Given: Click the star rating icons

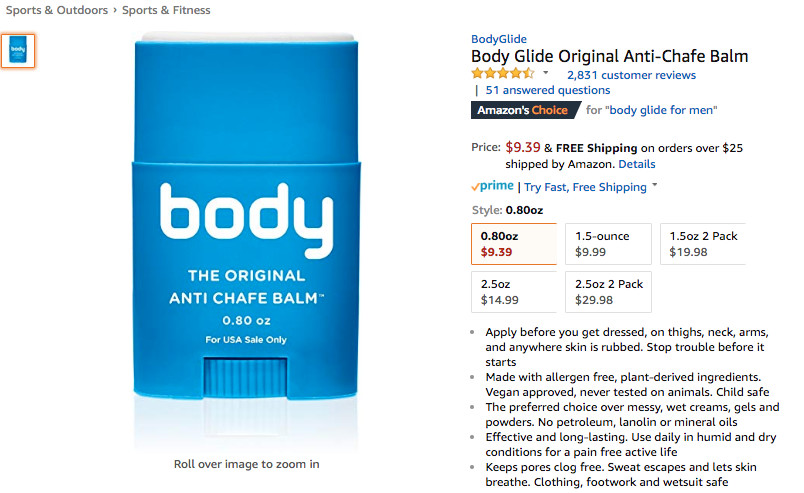Looking at the screenshot, I should coord(502,74).
